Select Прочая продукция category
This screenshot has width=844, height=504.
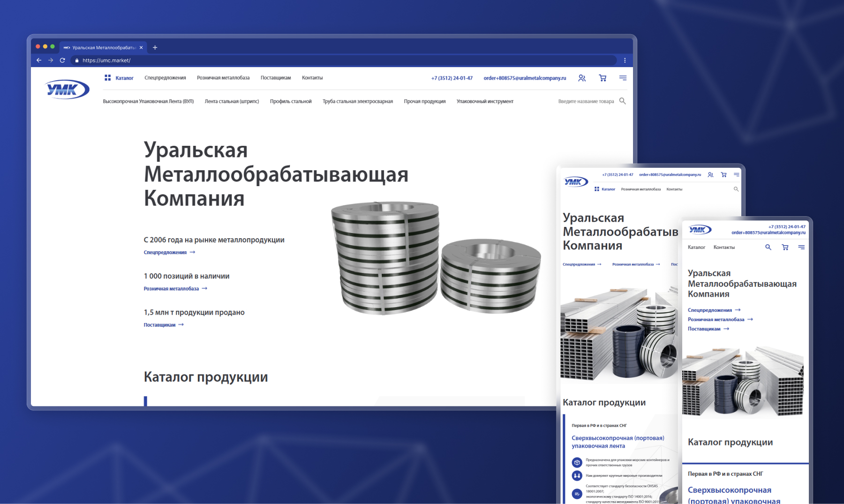425,101
